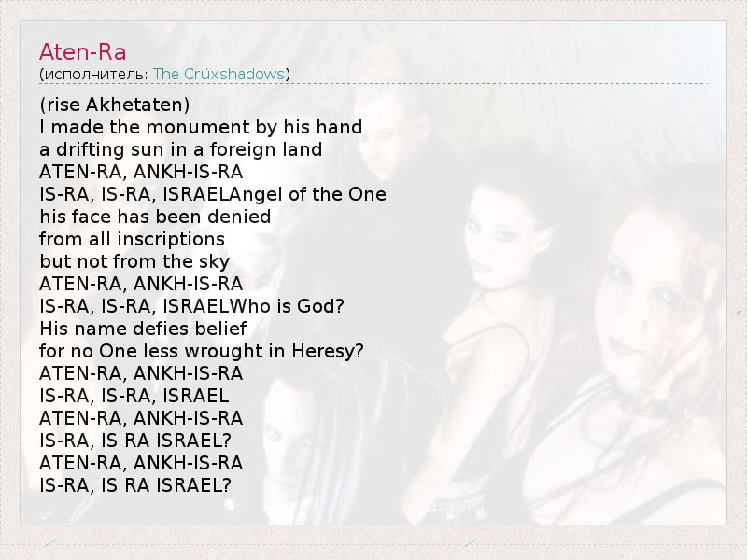Open The Crüxshadows artist link
This screenshot has height=560, width=747.
(219, 74)
